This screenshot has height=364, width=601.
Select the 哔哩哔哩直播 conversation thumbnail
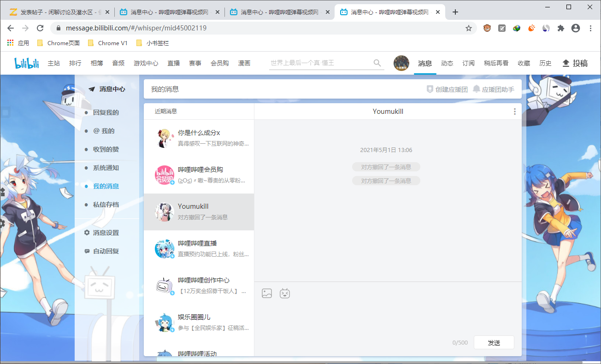164,249
